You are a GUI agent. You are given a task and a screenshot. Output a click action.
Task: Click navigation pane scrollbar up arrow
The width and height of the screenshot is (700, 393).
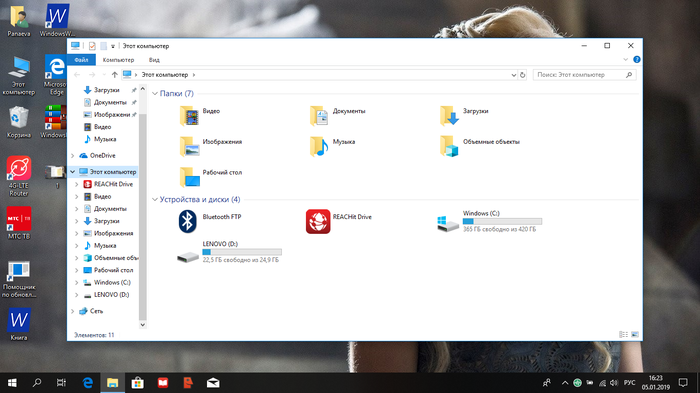143,89
